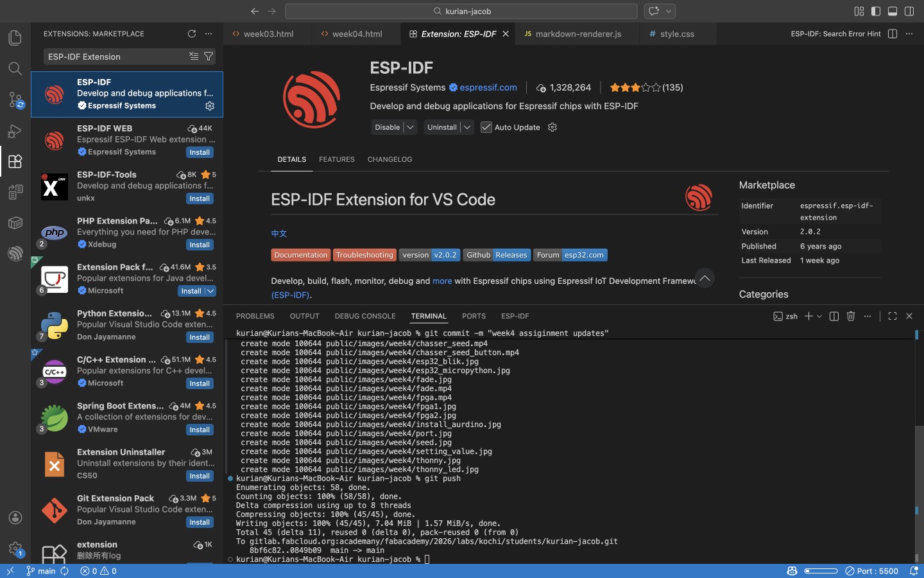924x578 pixels.
Task: Open the containers (shipping box) activity bar view
Action: click(15, 223)
